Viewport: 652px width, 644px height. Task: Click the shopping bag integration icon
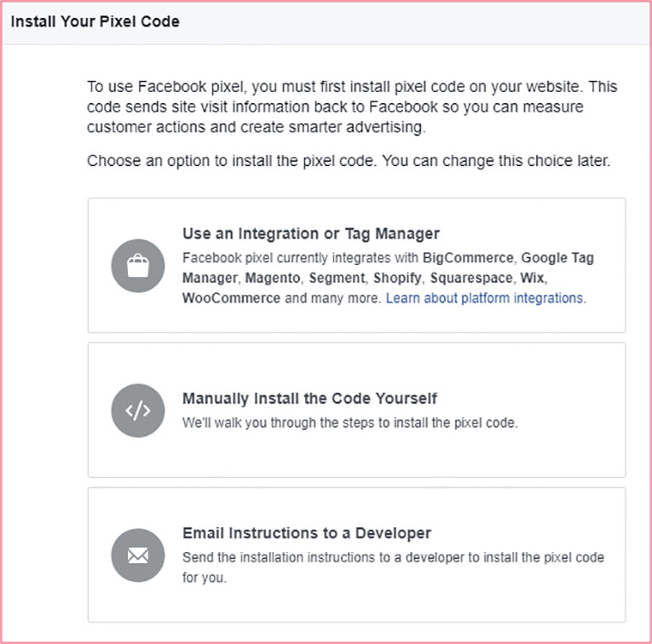click(x=138, y=266)
